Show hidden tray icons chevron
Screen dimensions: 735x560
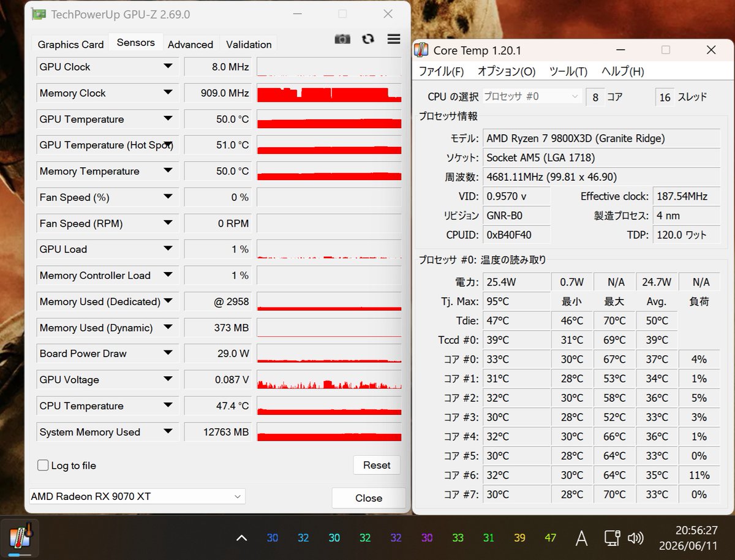[x=241, y=538]
